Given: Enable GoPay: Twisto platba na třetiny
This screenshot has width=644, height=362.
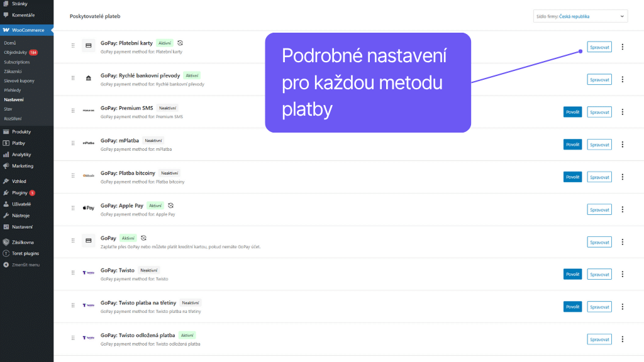Looking at the screenshot, I should (572, 307).
